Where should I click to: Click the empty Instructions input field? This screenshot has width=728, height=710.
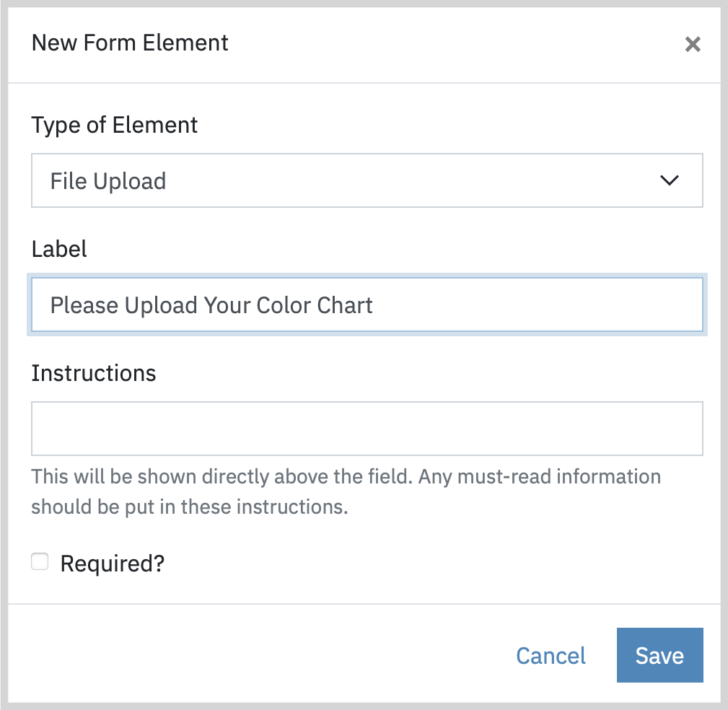pos(367,429)
